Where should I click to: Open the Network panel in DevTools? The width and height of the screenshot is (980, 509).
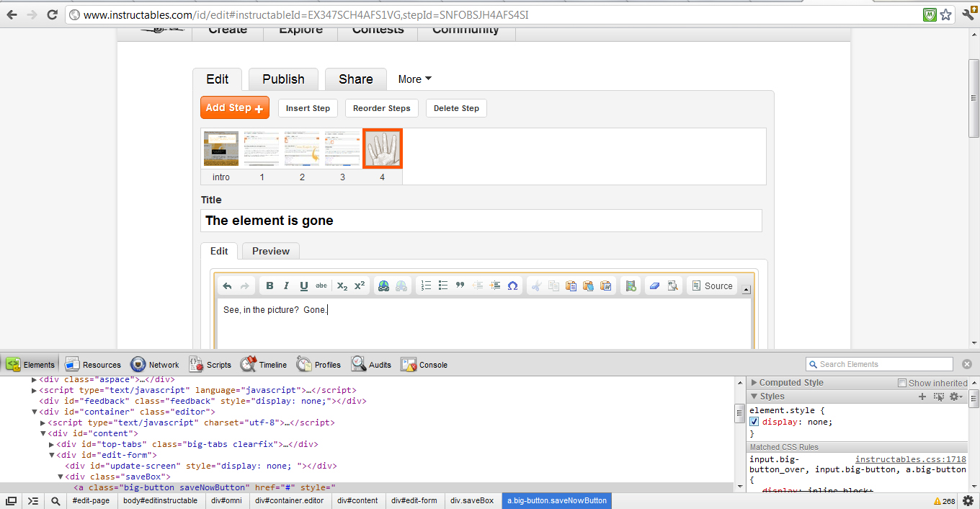pyautogui.click(x=155, y=365)
